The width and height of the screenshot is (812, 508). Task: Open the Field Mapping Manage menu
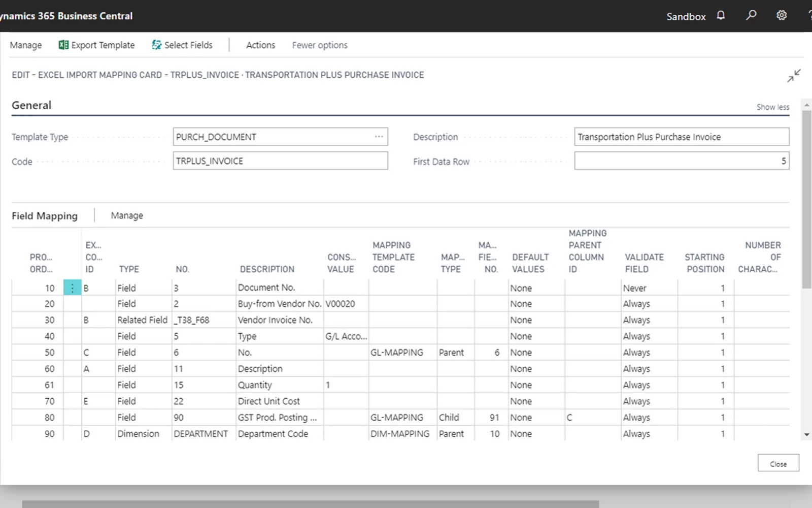pyautogui.click(x=127, y=215)
